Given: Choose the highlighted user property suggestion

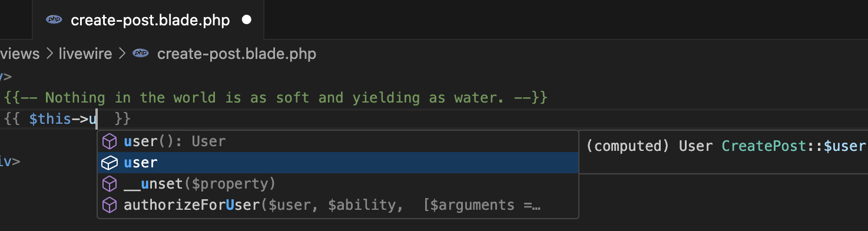Looking at the screenshot, I should (337, 163).
